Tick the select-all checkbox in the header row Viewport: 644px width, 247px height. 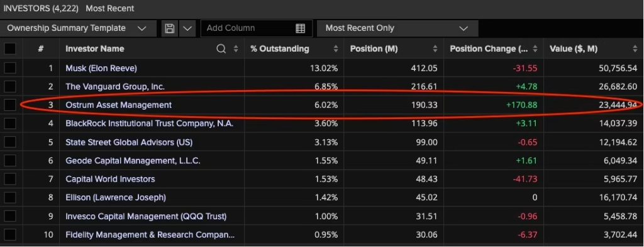10,49
